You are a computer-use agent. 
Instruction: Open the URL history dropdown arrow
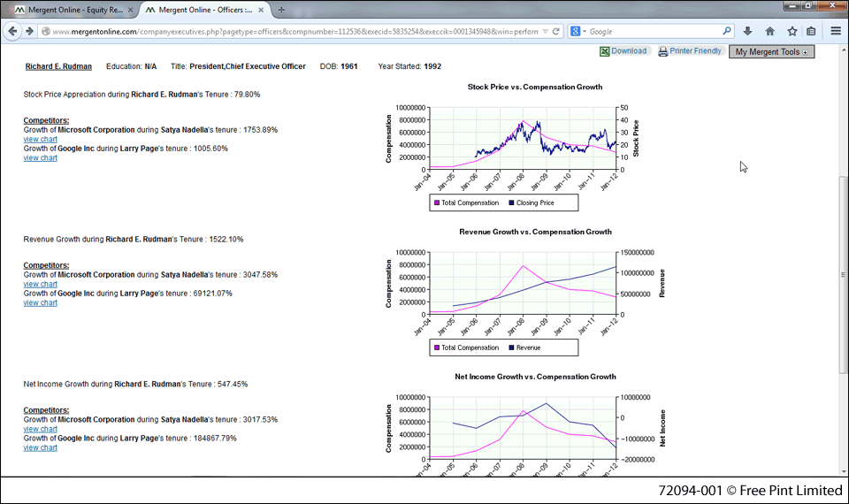(544, 31)
